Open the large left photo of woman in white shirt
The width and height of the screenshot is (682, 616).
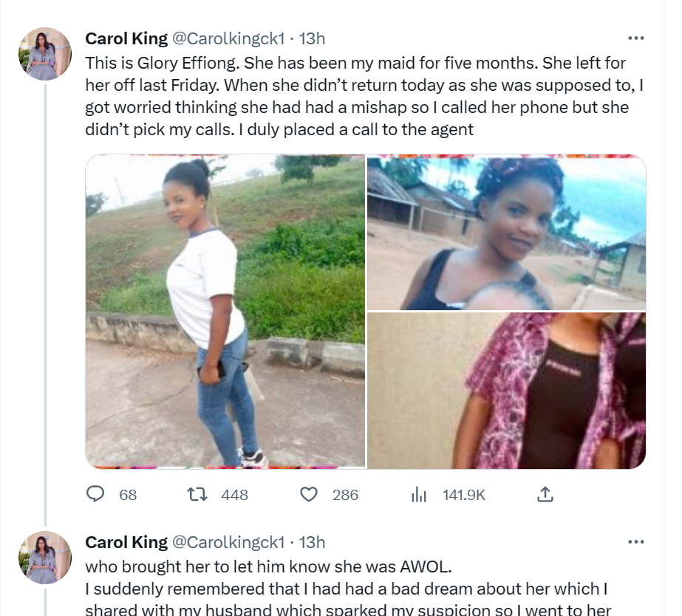[x=225, y=311]
